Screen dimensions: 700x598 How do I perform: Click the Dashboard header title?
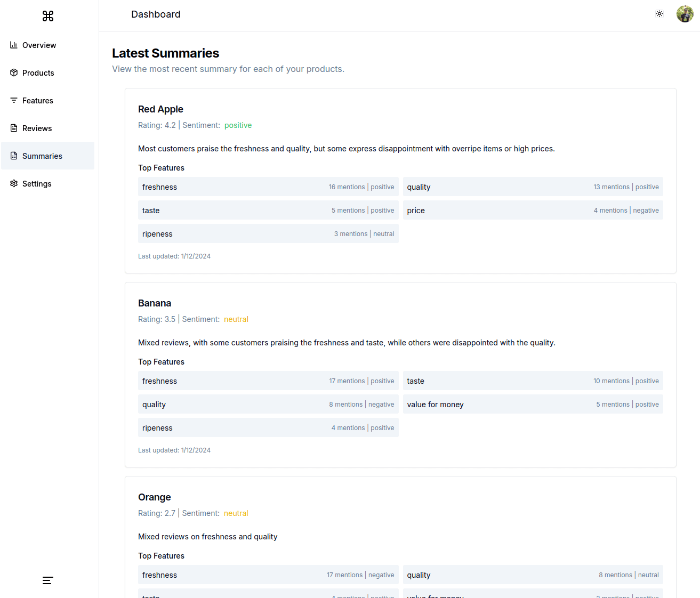point(156,14)
